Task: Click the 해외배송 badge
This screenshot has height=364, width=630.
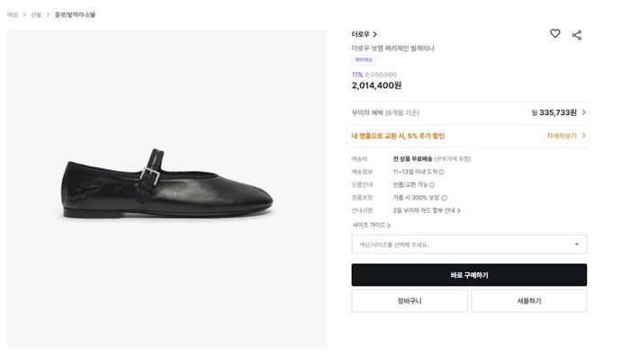Action: [364, 60]
